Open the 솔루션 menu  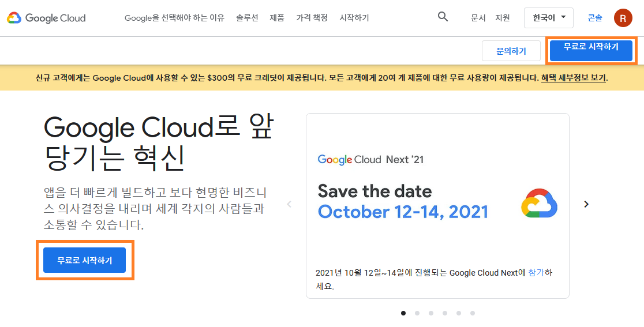coord(247,18)
